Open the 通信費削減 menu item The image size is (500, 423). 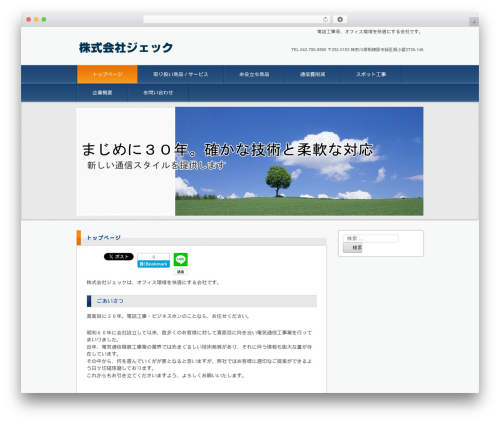point(312,74)
